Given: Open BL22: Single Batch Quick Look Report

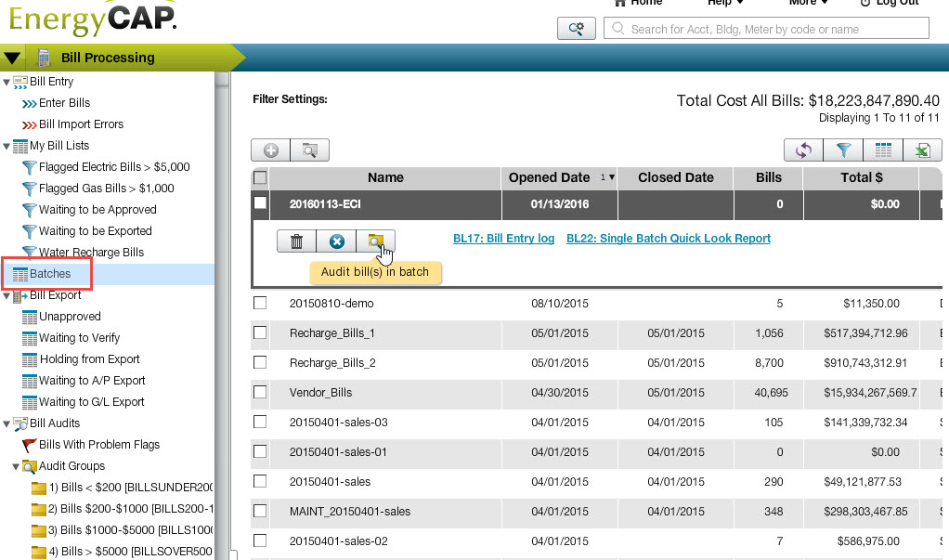Looking at the screenshot, I should [668, 239].
